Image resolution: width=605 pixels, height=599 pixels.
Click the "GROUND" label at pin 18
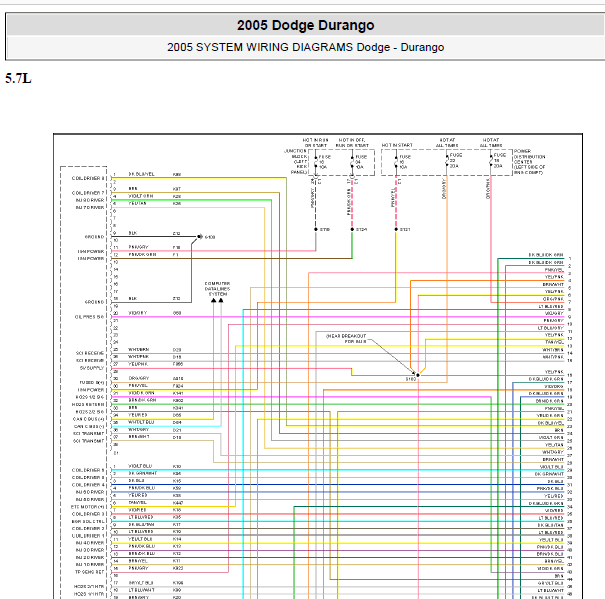point(95,302)
